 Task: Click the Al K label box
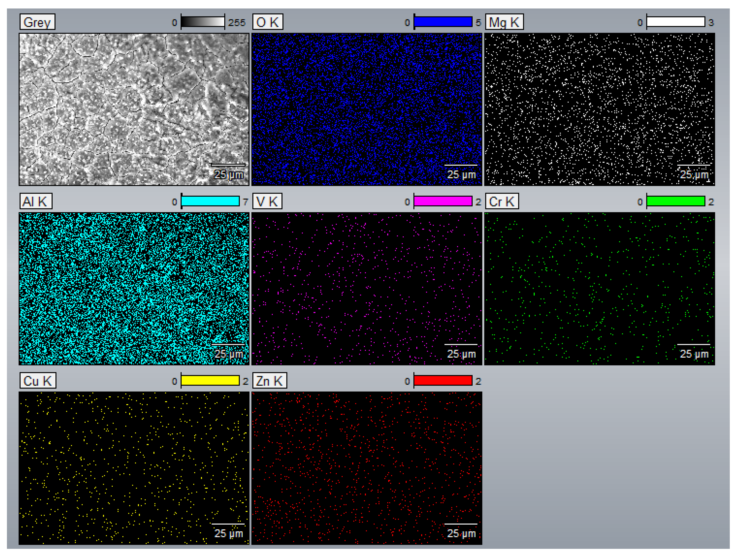pyautogui.click(x=35, y=201)
